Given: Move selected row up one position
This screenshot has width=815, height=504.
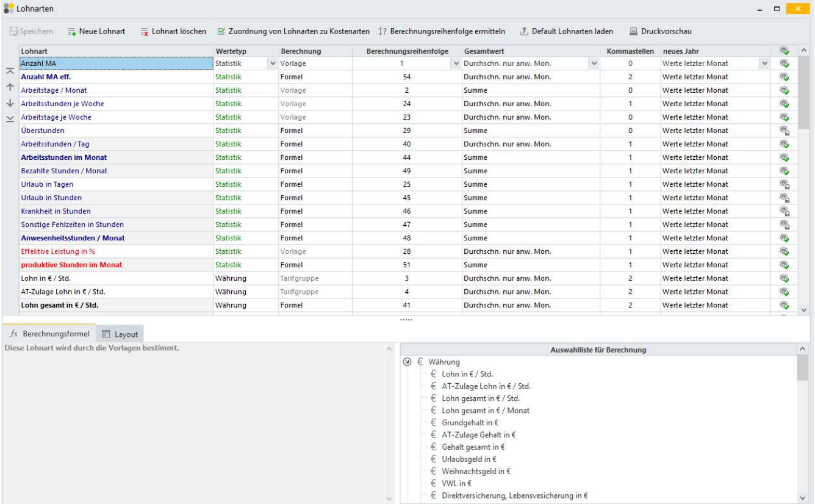Looking at the screenshot, I should (10, 87).
